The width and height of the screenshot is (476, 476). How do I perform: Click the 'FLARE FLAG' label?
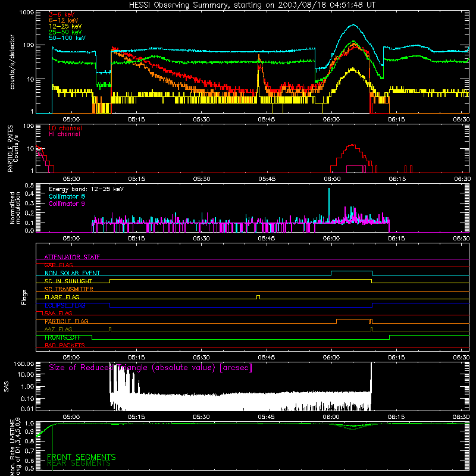tap(62, 297)
